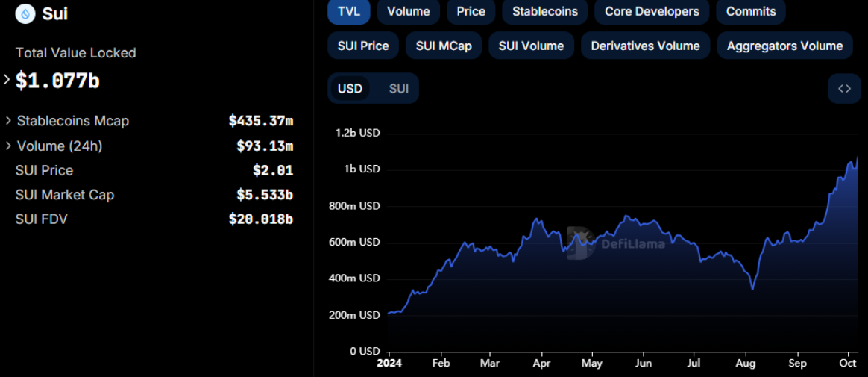Switch chart denomination to USD
The width and height of the screenshot is (868, 377).
[x=350, y=89]
